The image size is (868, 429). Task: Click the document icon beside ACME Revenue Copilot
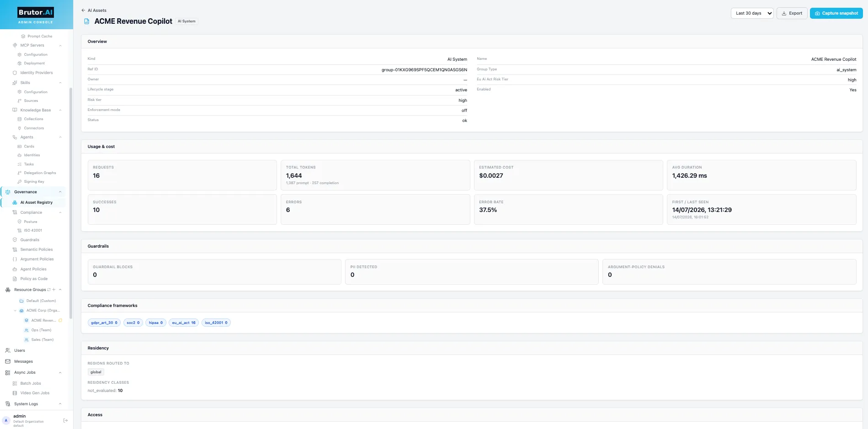[87, 21]
